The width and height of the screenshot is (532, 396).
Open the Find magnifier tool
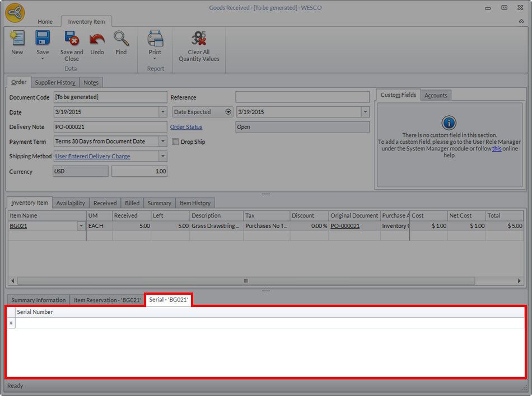click(x=121, y=39)
